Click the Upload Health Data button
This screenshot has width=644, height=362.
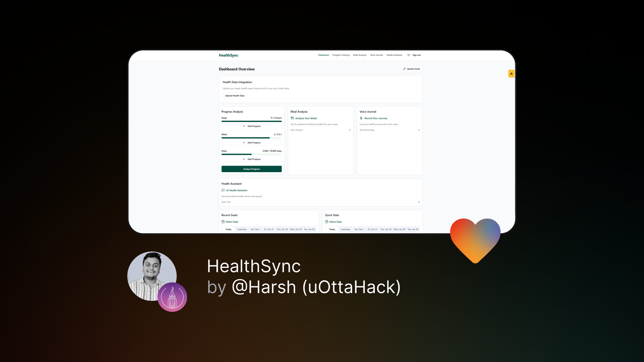(x=235, y=96)
